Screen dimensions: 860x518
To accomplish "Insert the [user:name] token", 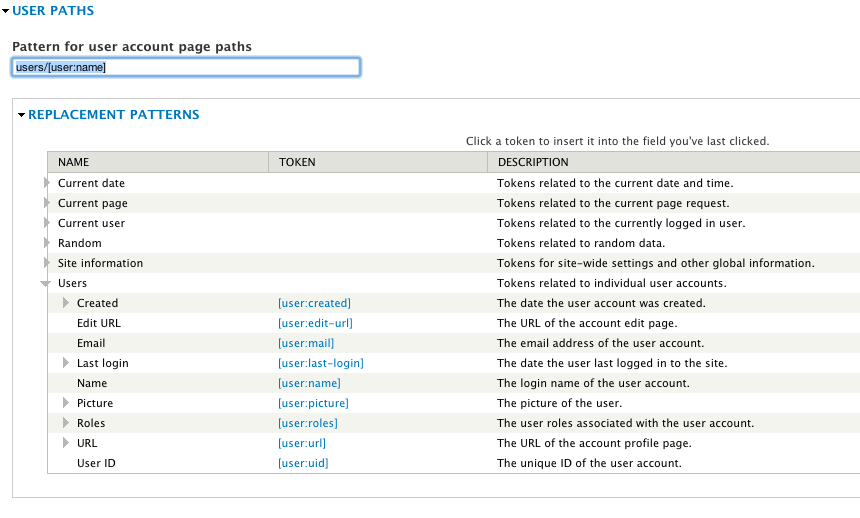I will click(x=309, y=383).
